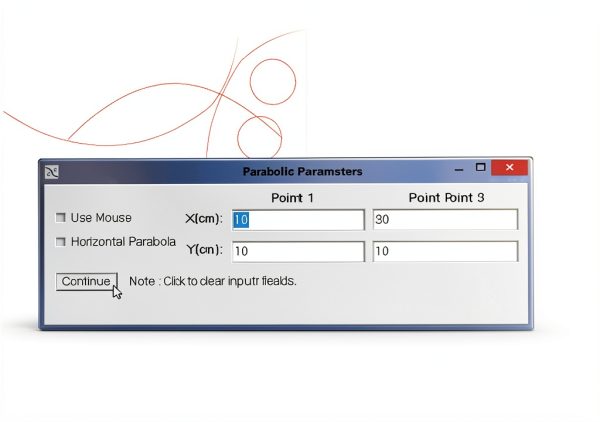Focus the Point 1 X(cm) field
The image size is (600, 422).
(x=298, y=220)
